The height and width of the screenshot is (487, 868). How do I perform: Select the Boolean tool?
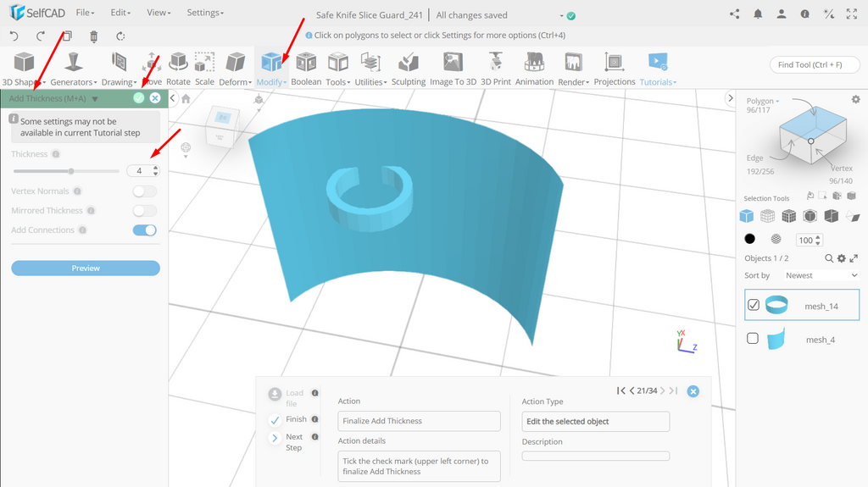[306, 69]
